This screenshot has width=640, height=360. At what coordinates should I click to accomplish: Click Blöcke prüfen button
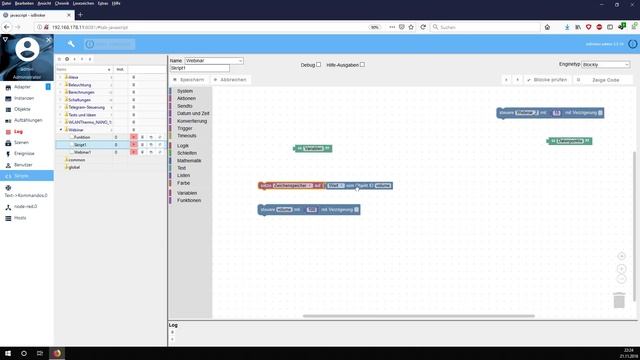pyautogui.click(x=547, y=80)
